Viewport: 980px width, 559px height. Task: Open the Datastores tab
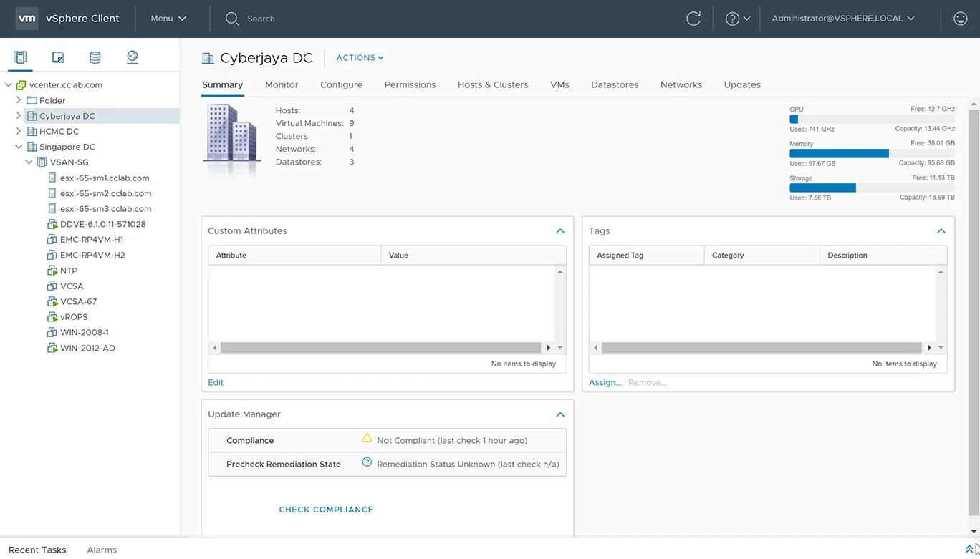point(615,84)
